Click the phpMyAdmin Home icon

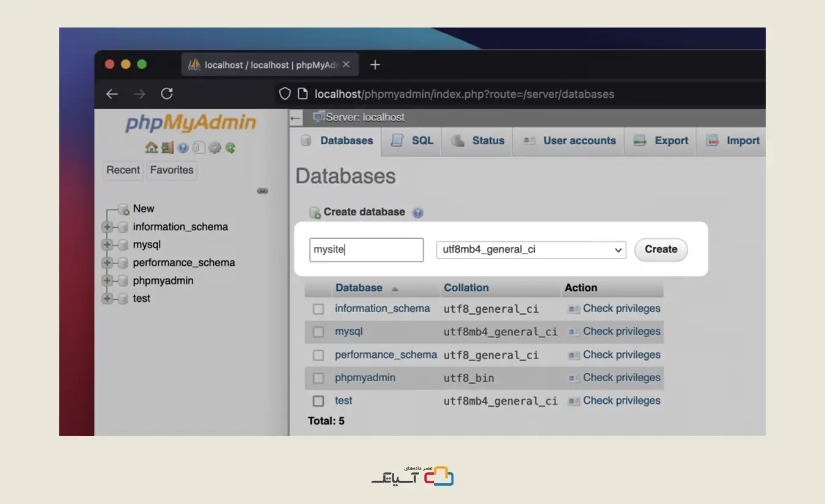click(x=150, y=148)
